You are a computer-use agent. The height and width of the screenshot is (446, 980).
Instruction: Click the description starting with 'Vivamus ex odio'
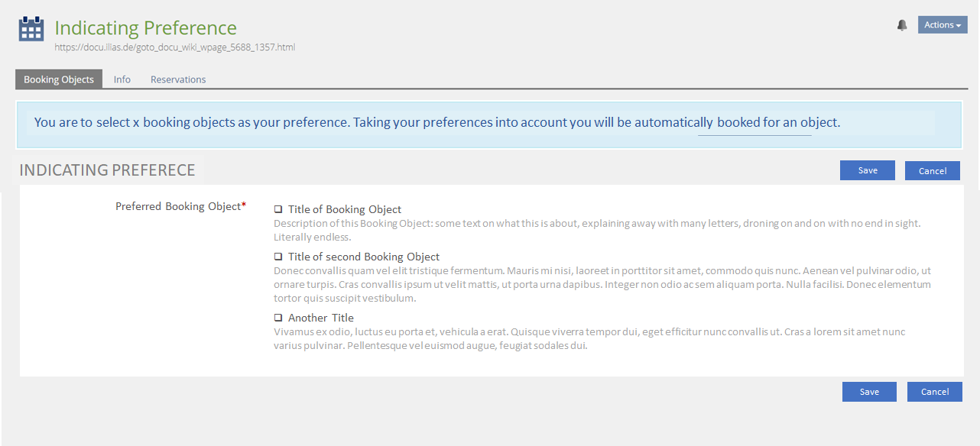point(589,338)
